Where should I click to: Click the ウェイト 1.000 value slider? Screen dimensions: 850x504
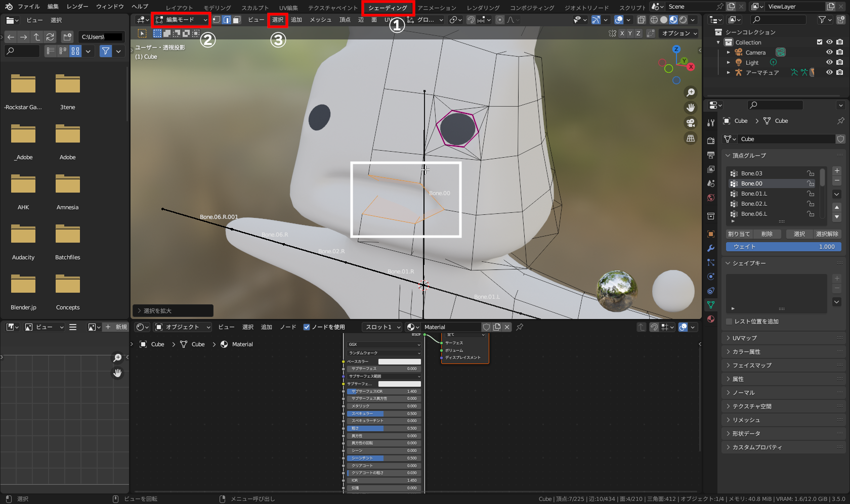click(x=783, y=247)
